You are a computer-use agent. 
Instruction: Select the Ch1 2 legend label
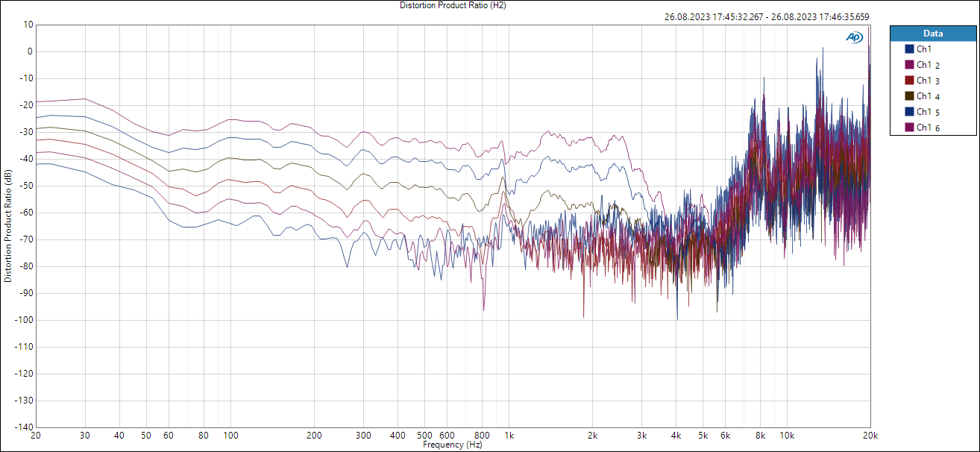[929, 65]
